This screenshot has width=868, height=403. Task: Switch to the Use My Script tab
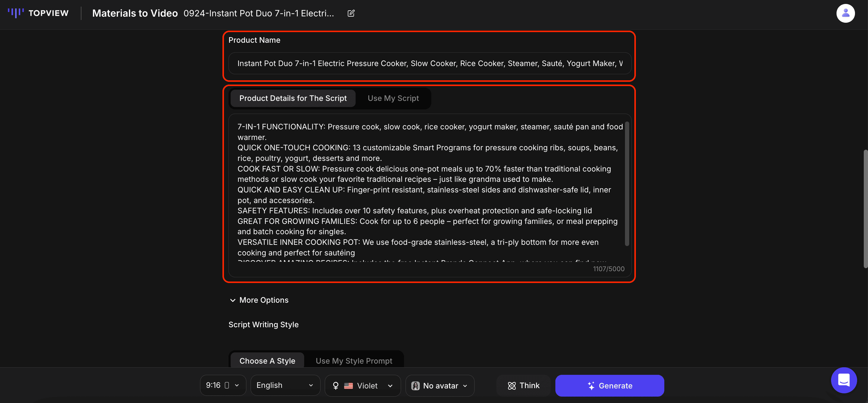pos(393,98)
